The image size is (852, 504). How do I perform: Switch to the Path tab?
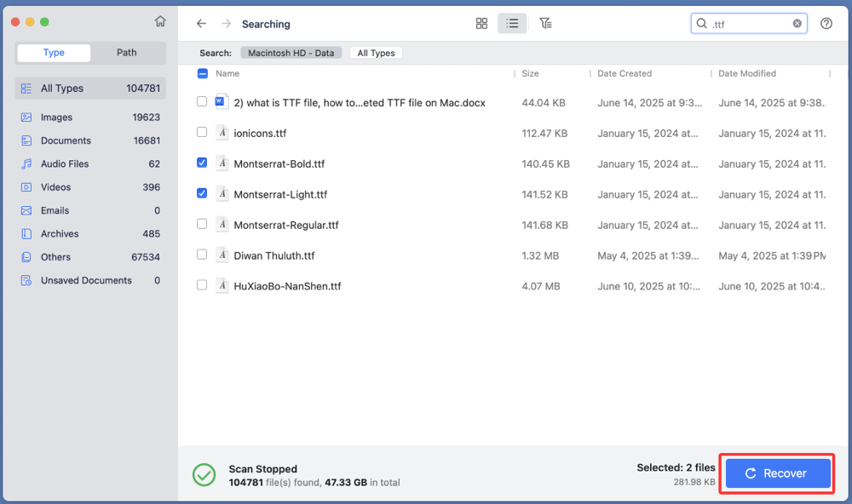(x=126, y=52)
